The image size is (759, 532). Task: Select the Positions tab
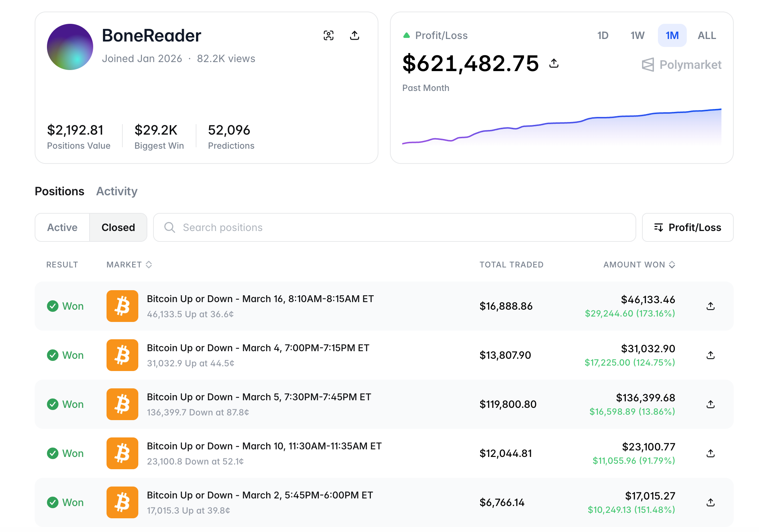tap(60, 191)
